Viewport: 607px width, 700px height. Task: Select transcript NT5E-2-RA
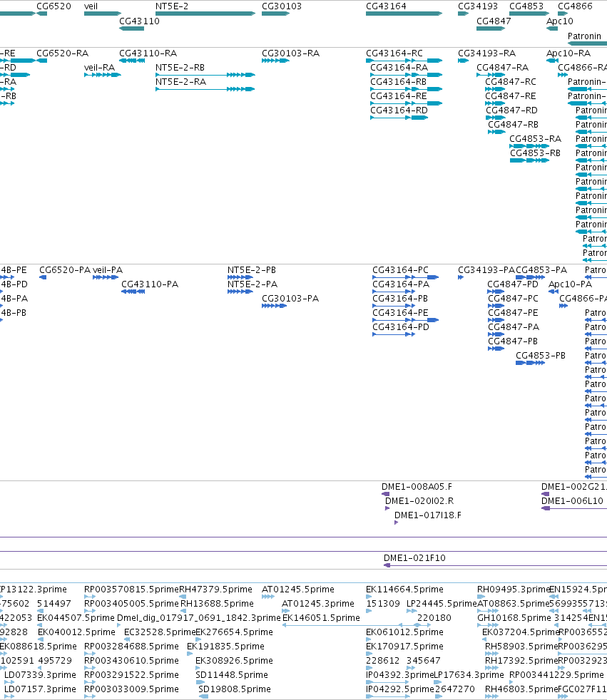[181, 82]
